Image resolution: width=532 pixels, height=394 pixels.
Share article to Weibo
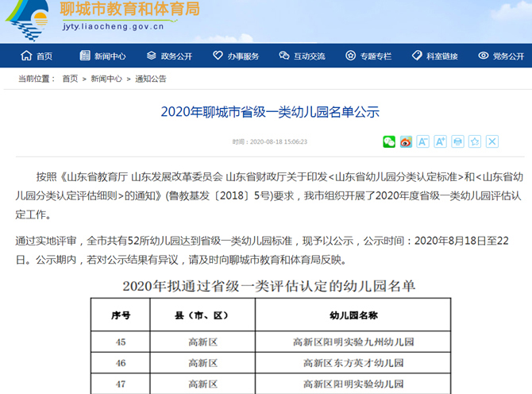406,141
